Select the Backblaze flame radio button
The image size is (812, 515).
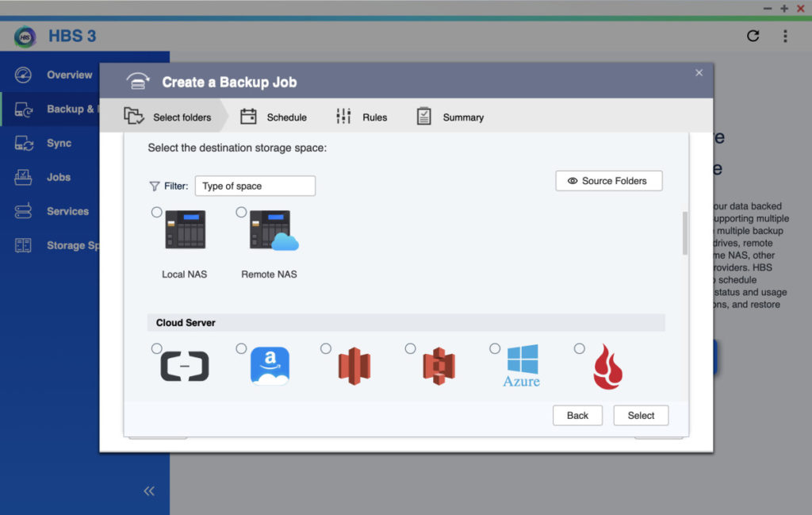tap(580, 348)
